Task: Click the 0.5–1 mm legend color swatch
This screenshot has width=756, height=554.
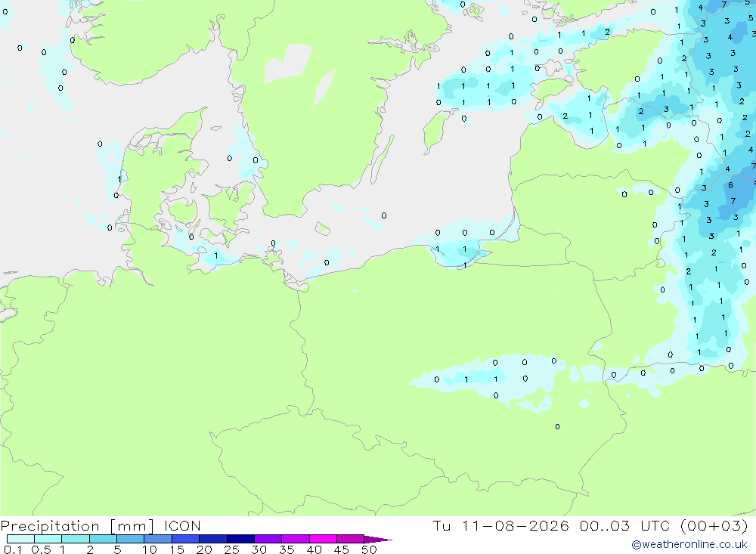Action: tap(48, 539)
